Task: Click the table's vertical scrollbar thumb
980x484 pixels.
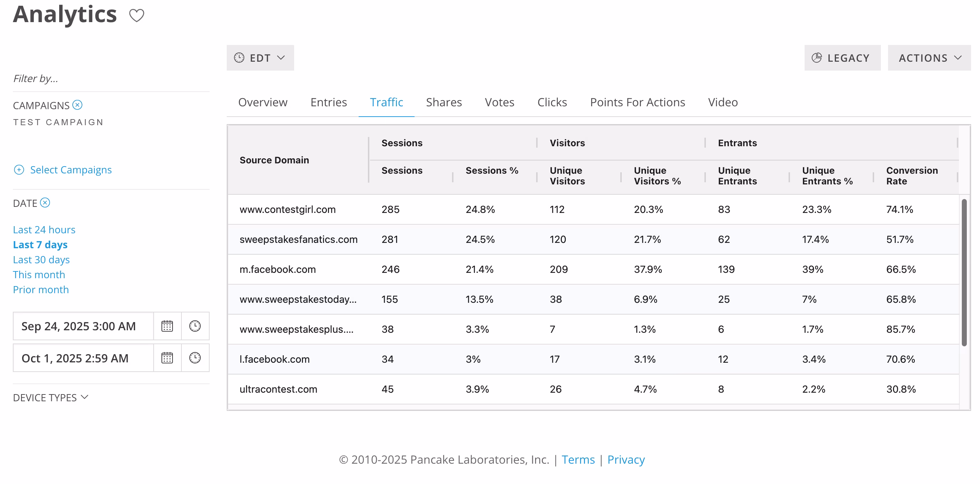Action: (964, 272)
